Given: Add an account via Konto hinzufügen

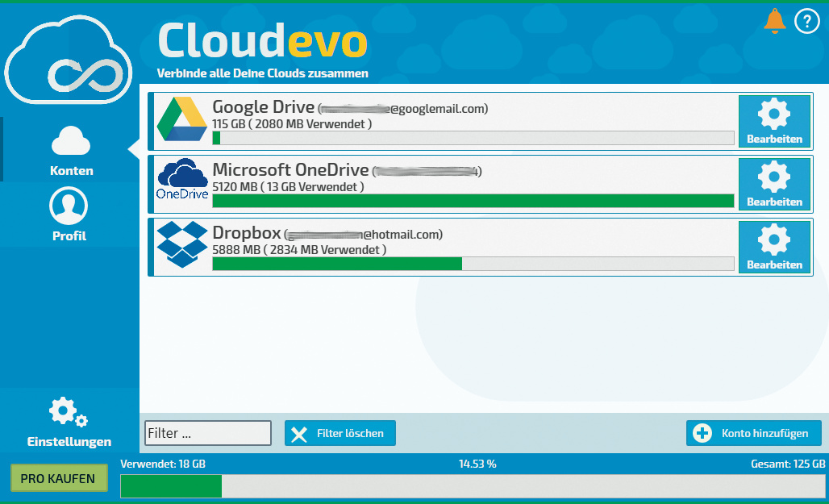Looking at the screenshot, I should coord(753,433).
